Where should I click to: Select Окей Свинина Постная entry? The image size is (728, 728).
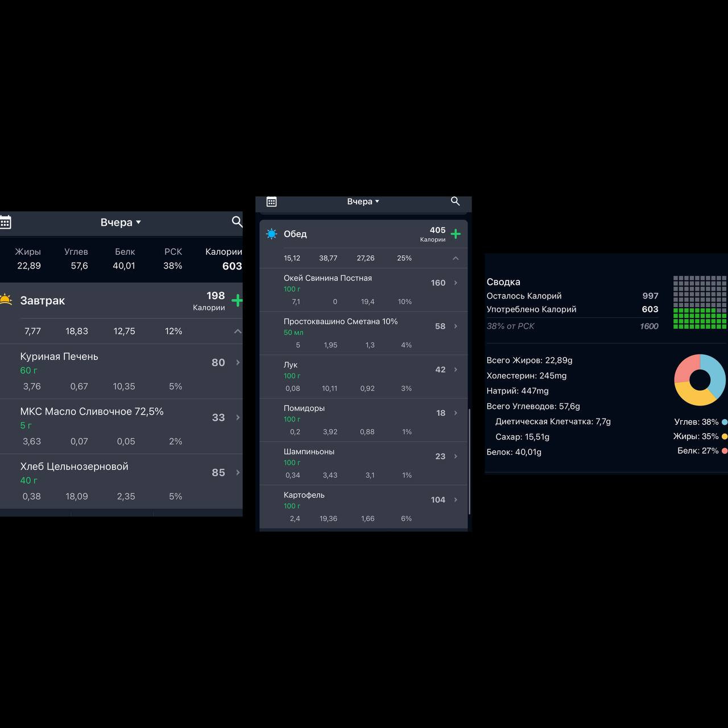[363, 290]
